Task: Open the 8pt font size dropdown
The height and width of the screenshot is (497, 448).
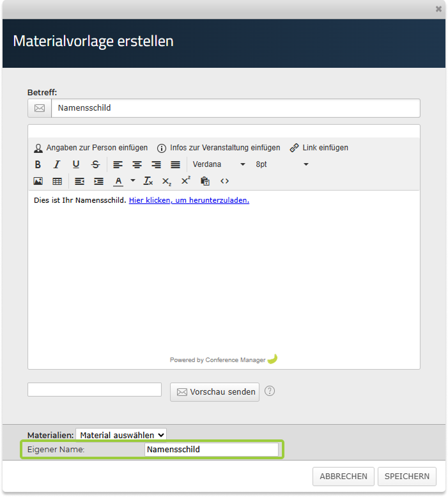Action: tap(282, 164)
